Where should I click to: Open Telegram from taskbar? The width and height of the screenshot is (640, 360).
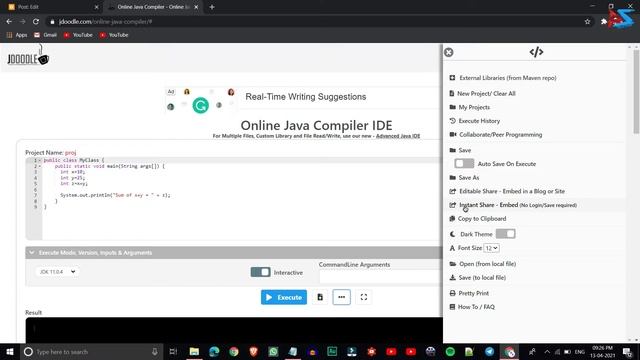[489, 351]
